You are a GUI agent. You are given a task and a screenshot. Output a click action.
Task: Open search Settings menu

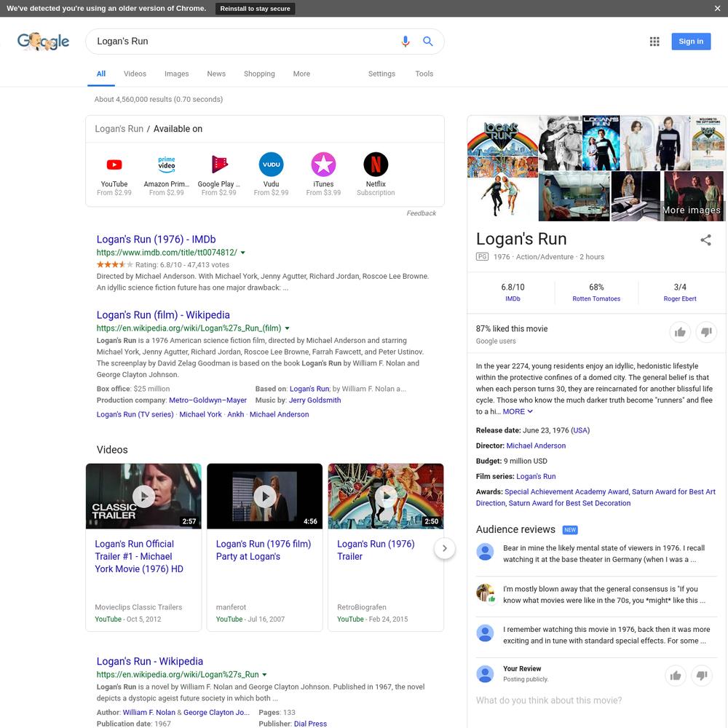point(381,74)
